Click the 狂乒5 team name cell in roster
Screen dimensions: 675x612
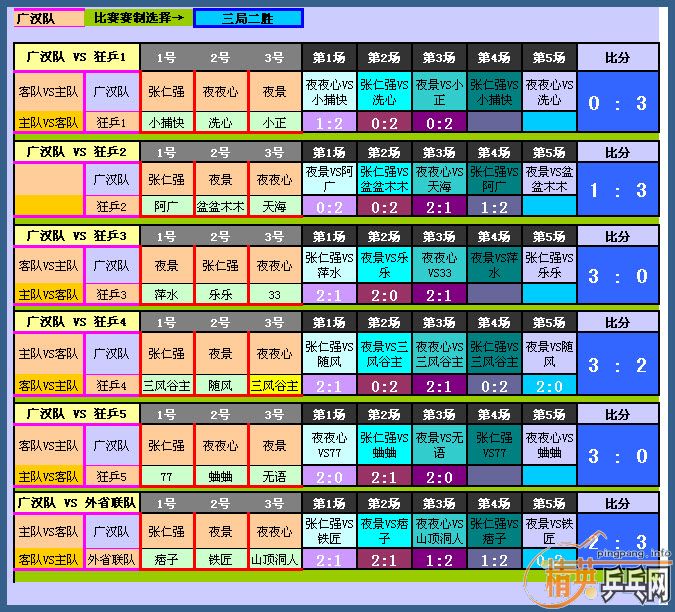(x=112, y=476)
